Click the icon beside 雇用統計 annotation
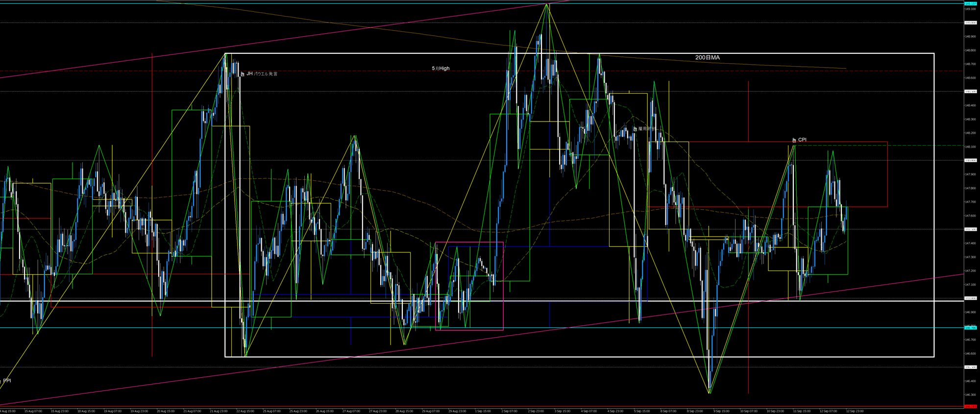The height and width of the screenshot is (414, 980). click(x=635, y=129)
